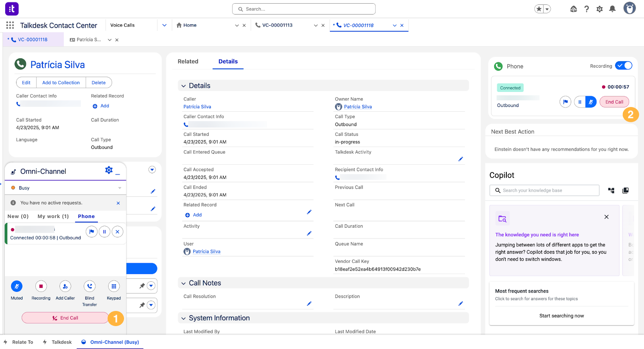This screenshot has width=644, height=349.
Task: Edit the Talkdesk Activity field pencil
Action: (460, 159)
